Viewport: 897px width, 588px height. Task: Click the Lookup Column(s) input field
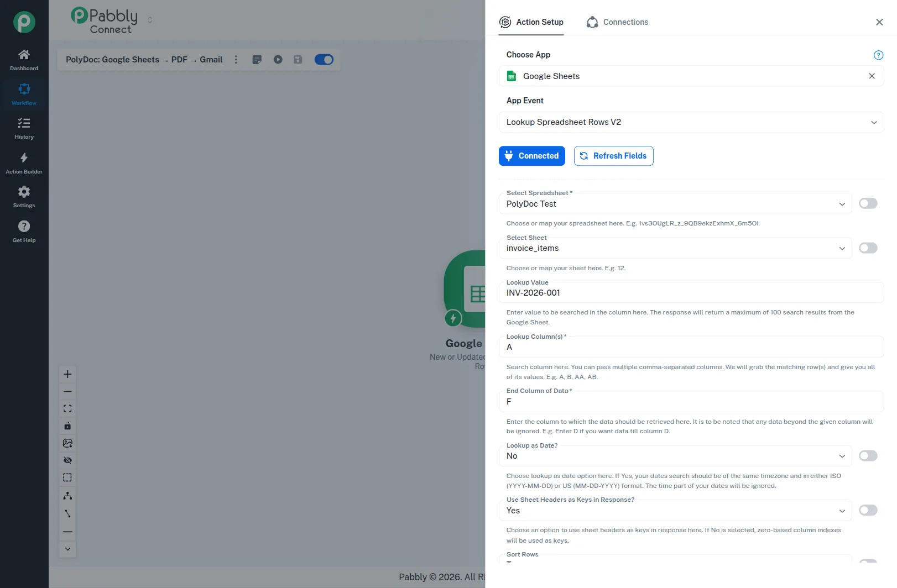691,347
